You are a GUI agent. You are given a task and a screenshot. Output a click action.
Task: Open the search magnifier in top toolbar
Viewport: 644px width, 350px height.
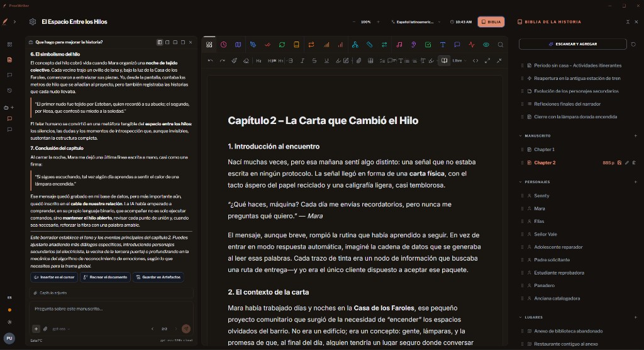pos(500,45)
